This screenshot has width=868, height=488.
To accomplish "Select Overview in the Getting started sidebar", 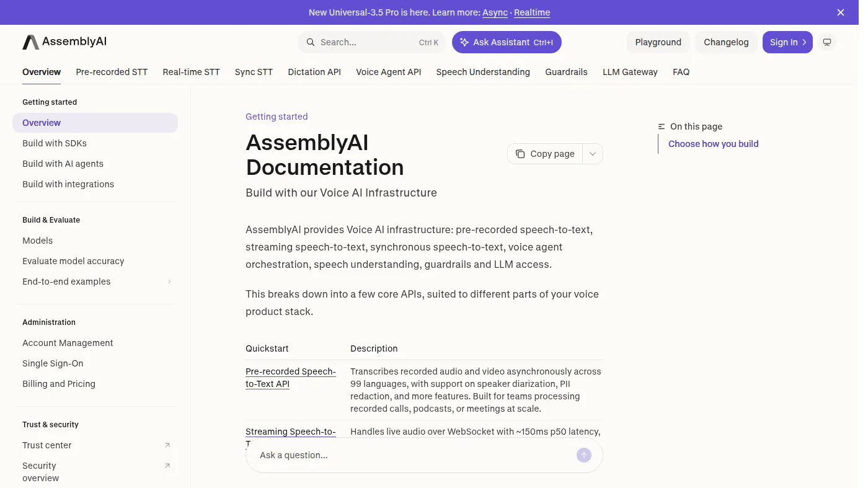I will (x=95, y=123).
